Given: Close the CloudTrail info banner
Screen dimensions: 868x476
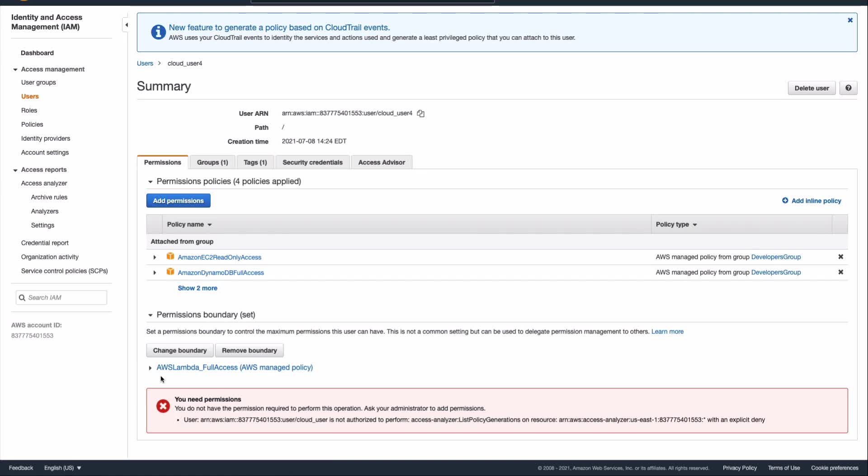Looking at the screenshot, I should click(x=850, y=20).
